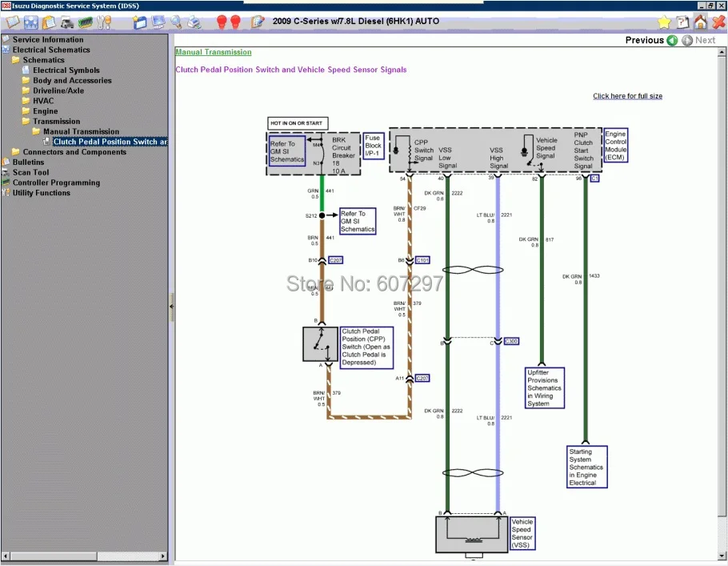The width and height of the screenshot is (728, 566).
Task: Click the content vertical scrollbar up arrow
Action: click(722, 52)
